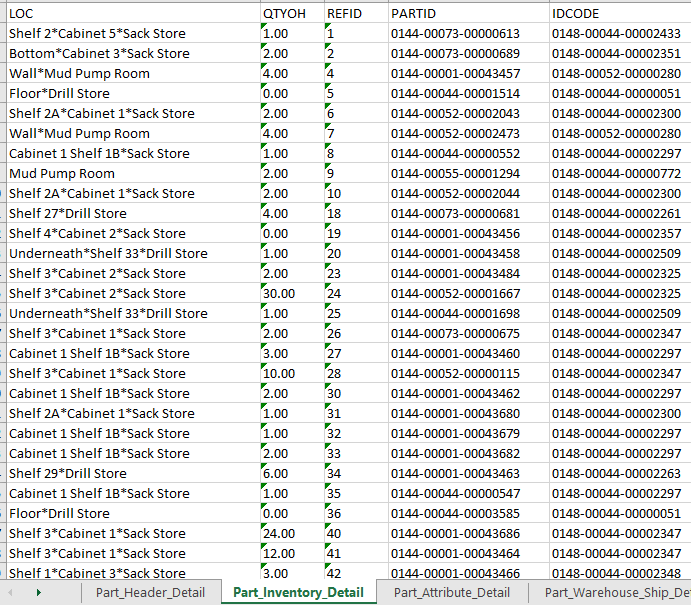Open the Part_Attribute_Detail sheet tab
Viewport: 691px width, 605px height.
tap(452, 593)
